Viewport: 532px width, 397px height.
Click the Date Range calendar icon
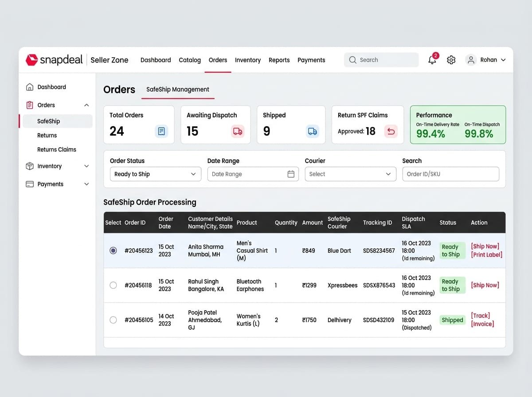tap(291, 174)
